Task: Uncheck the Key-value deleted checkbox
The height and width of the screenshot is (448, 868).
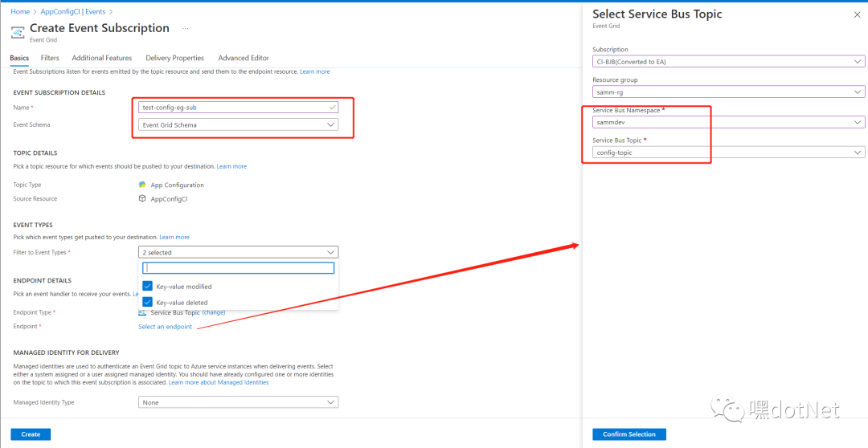Action: (147, 302)
